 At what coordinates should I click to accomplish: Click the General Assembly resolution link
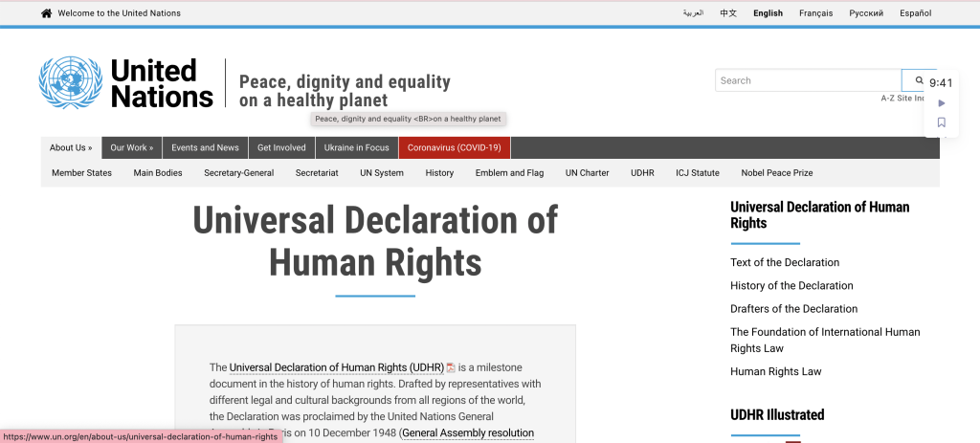(x=468, y=433)
